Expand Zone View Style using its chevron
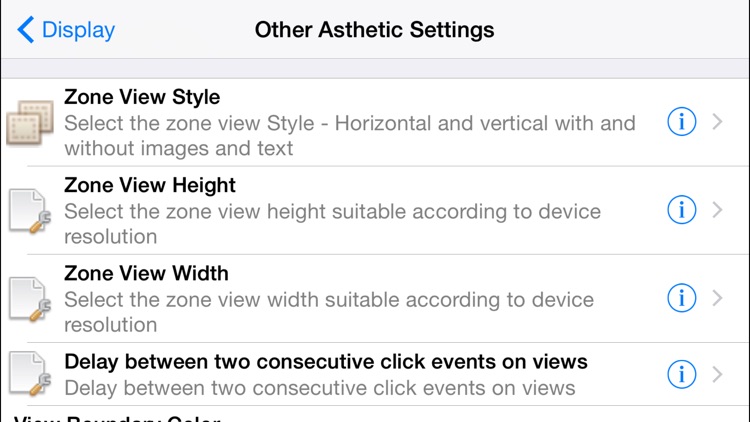 [x=717, y=122]
